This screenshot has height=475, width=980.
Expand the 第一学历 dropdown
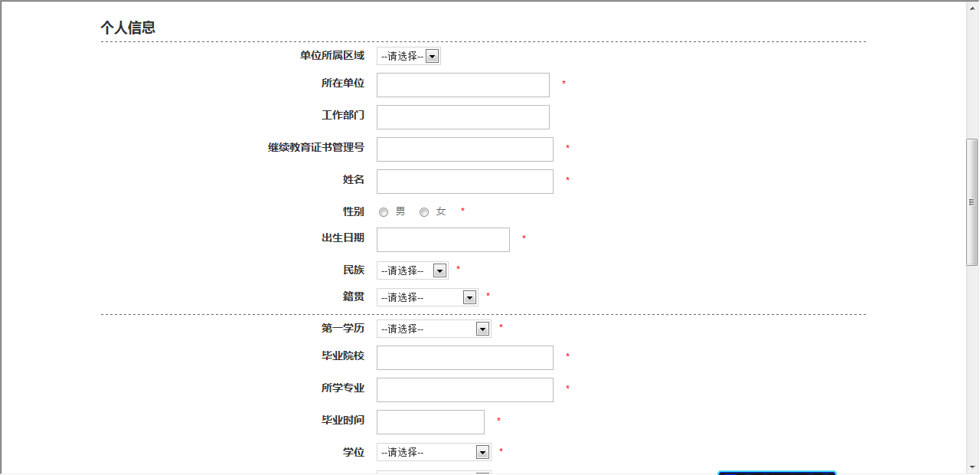coord(433,329)
